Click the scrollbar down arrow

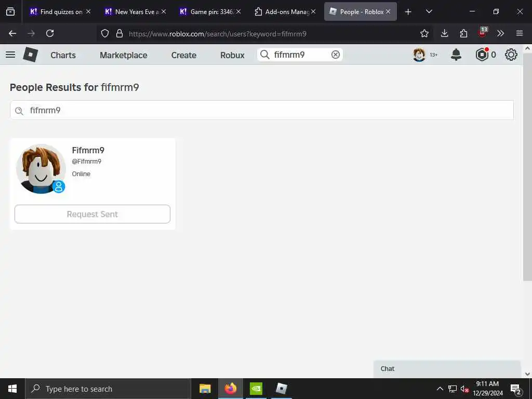(527, 374)
